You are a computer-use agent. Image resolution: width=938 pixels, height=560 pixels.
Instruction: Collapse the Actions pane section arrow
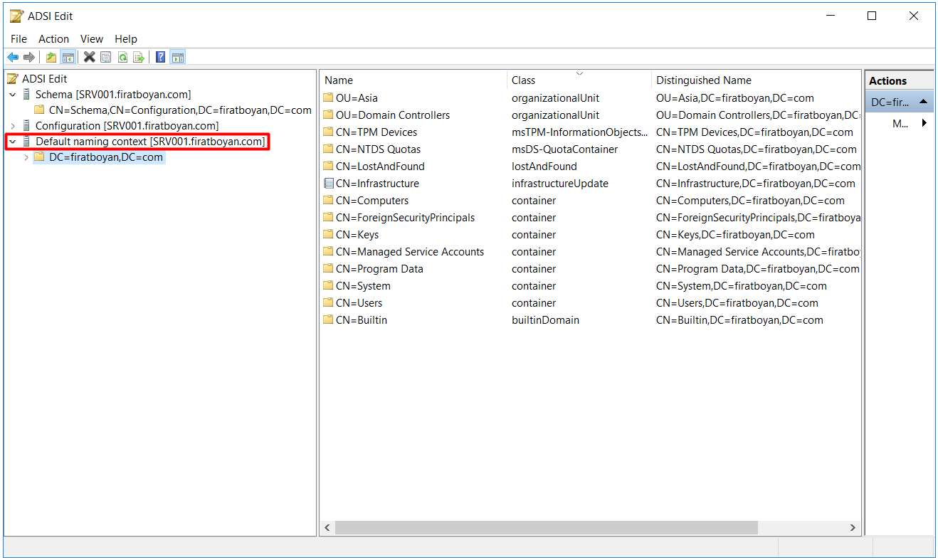(x=923, y=102)
